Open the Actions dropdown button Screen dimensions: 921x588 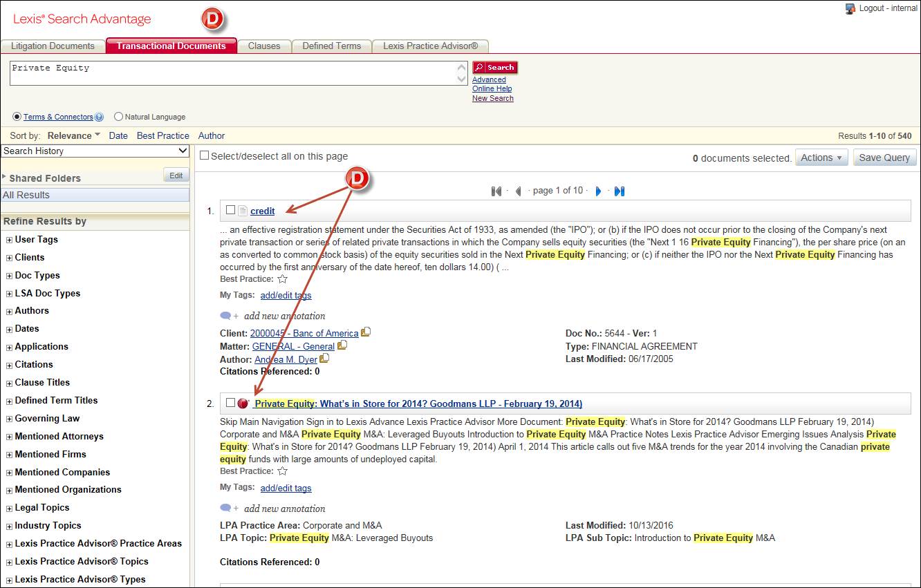(x=821, y=158)
